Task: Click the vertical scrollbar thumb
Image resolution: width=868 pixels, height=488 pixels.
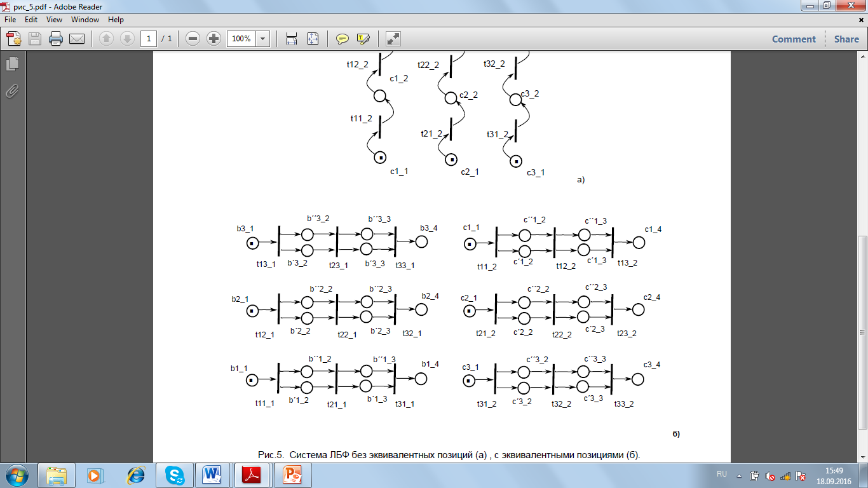Action: click(x=862, y=332)
